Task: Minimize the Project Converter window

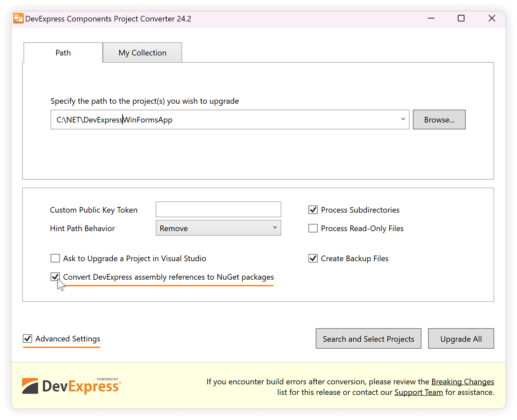Action: pyautogui.click(x=431, y=18)
